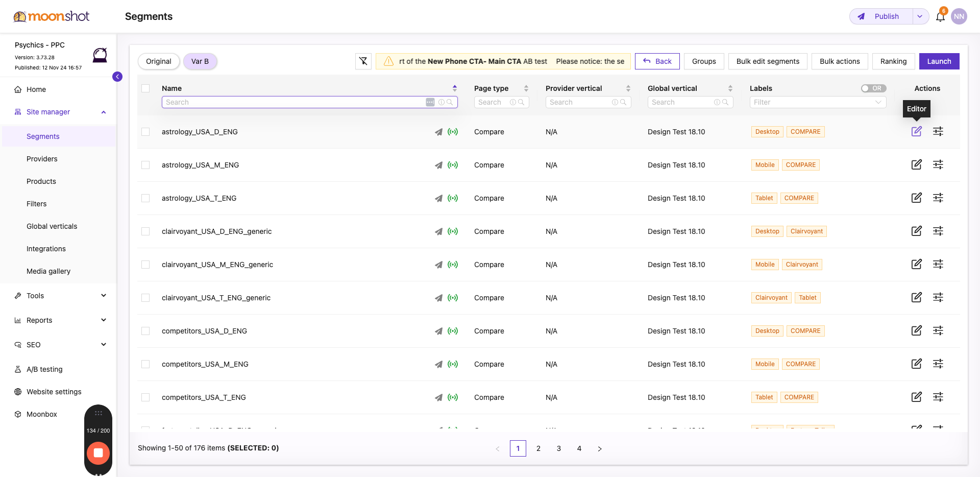Collapse the Site manager section

click(x=104, y=112)
